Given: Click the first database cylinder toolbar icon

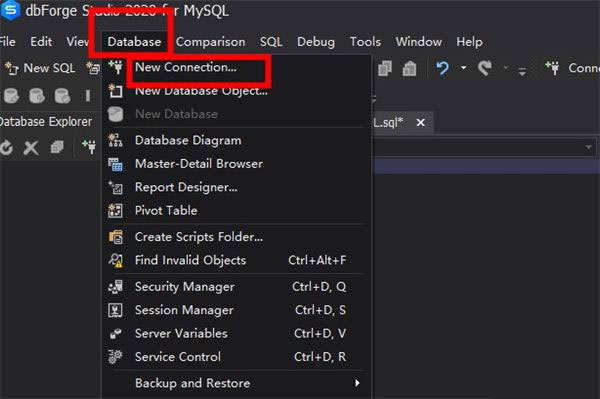Looking at the screenshot, I should (x=11, y=96).
